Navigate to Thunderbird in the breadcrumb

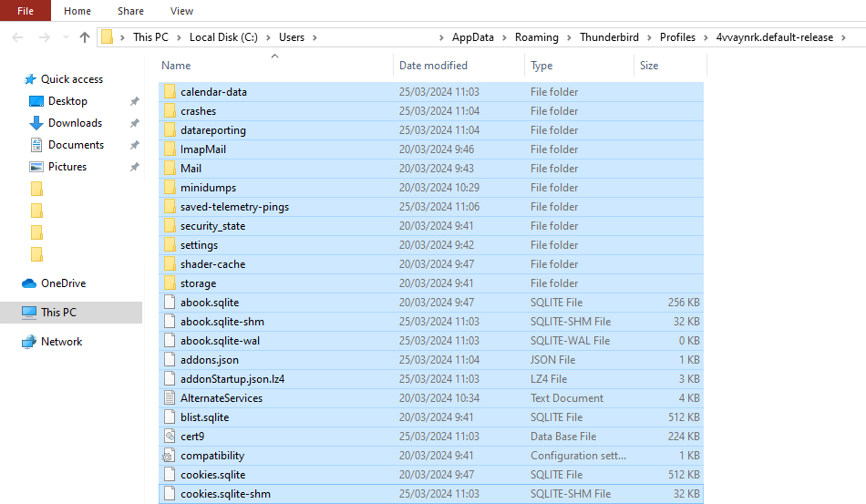609,37
